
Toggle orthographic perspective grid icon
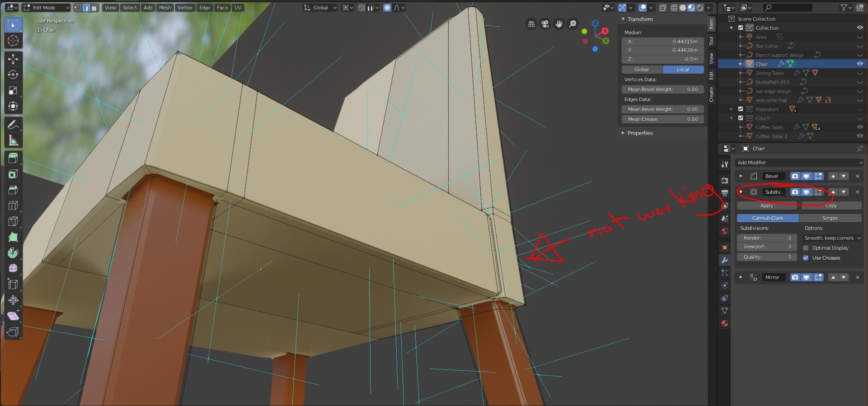tap(531, 24)
